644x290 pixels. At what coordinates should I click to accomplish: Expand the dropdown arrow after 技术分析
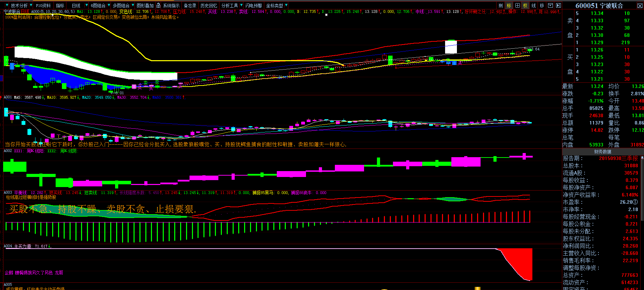pos(31,5)
